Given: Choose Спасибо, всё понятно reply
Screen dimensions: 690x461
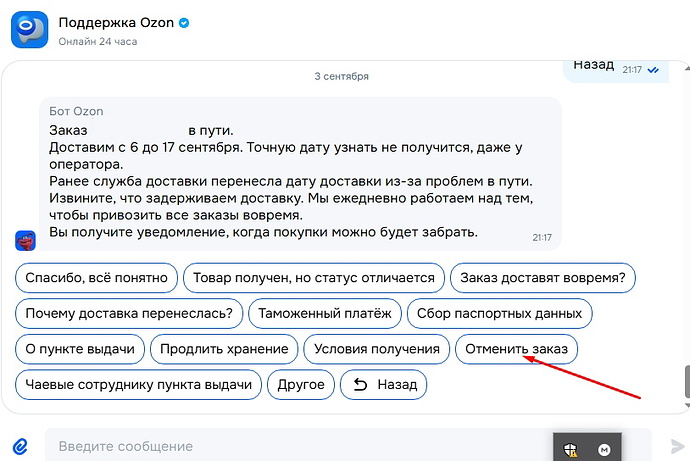Looking at the screenshot, I should [x=96, y=278].
